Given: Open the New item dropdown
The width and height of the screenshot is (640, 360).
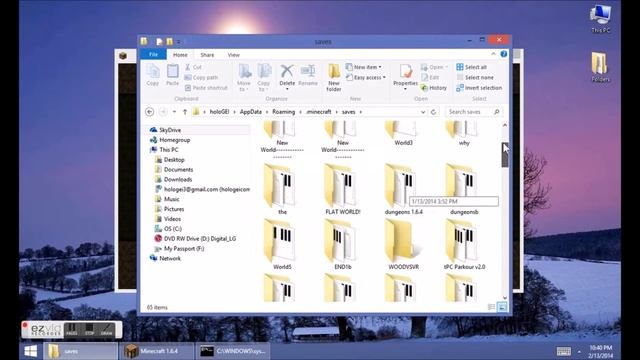Looking at the screenshot, I should pyautogui.click(x=363, y=67).
